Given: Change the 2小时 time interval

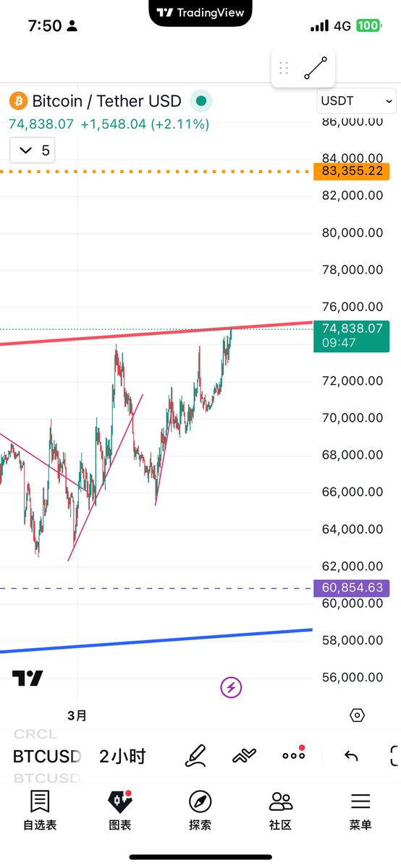Looking at the screenshot, I should [122, 757].
